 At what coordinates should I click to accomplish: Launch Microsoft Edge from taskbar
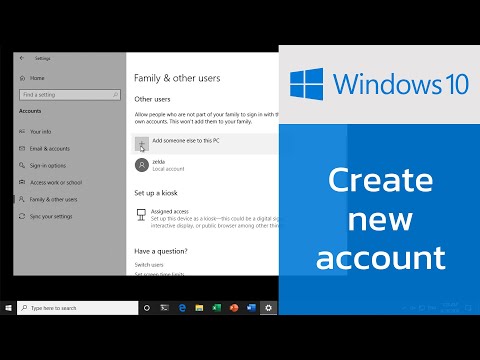pos(182,308)
